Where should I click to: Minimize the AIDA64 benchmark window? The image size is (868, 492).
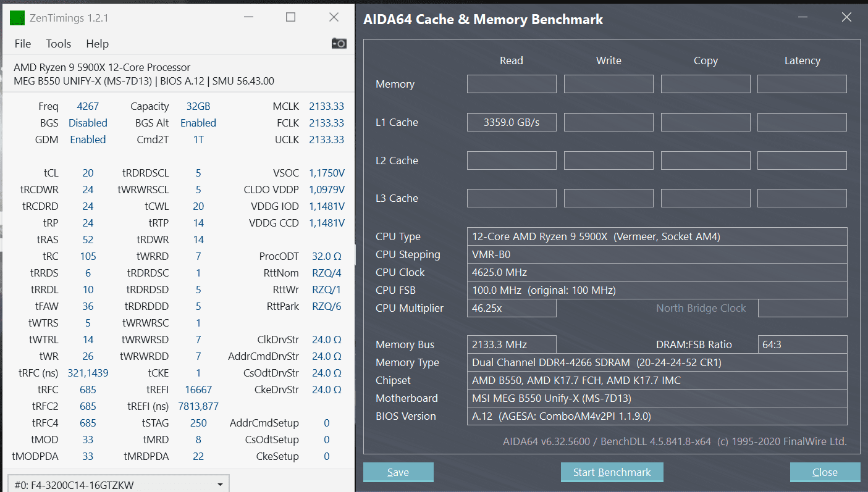point(802,18)
